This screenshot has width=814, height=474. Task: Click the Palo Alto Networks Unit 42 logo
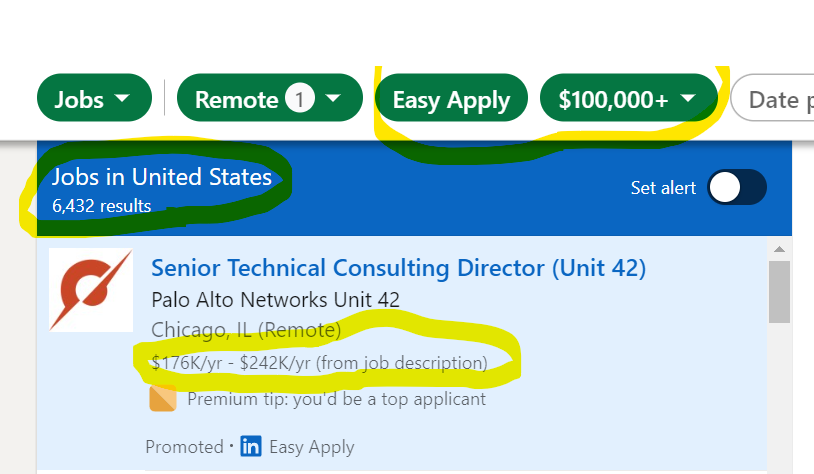click(91, 290)
